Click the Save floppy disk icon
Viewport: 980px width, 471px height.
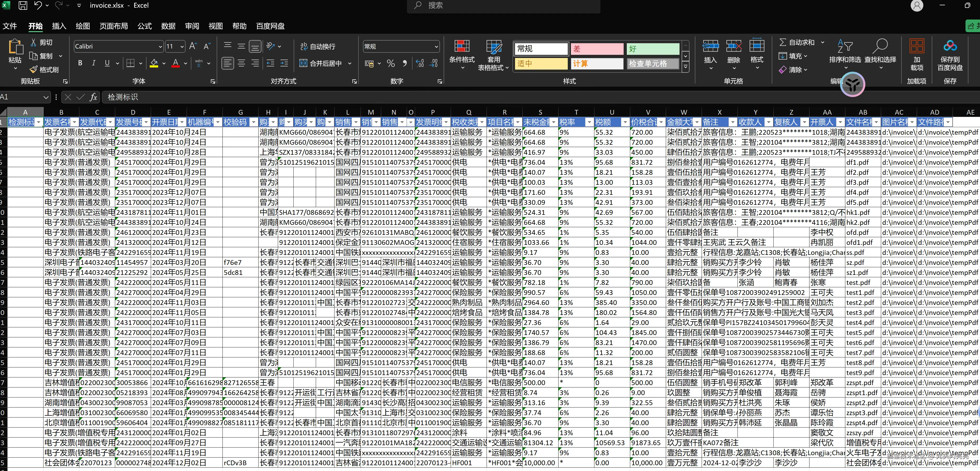(23, 5)
